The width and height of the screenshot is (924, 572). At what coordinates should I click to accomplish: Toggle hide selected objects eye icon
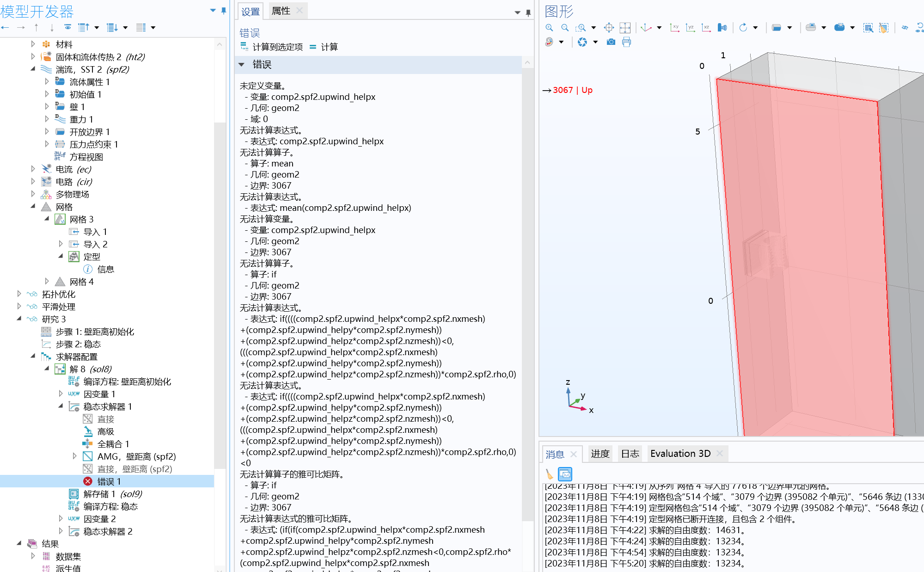(905, 28)
